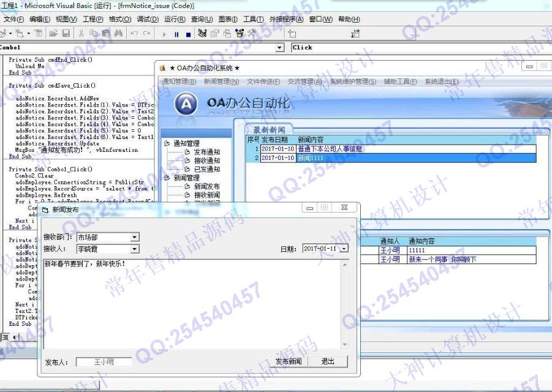This screenshot has height=392, width=552.
Task: Click code line Private Sub cmdSave_Click()
Action: (x=52, y=86)
